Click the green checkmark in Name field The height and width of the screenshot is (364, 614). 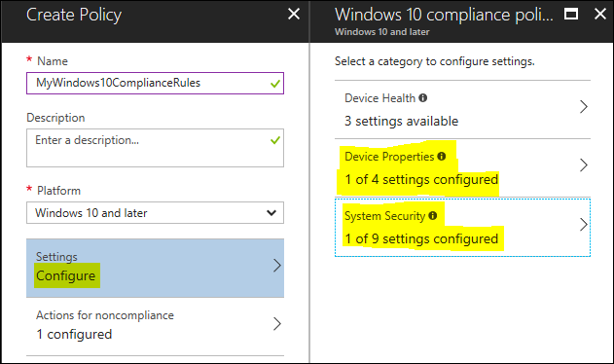point(275,84)
